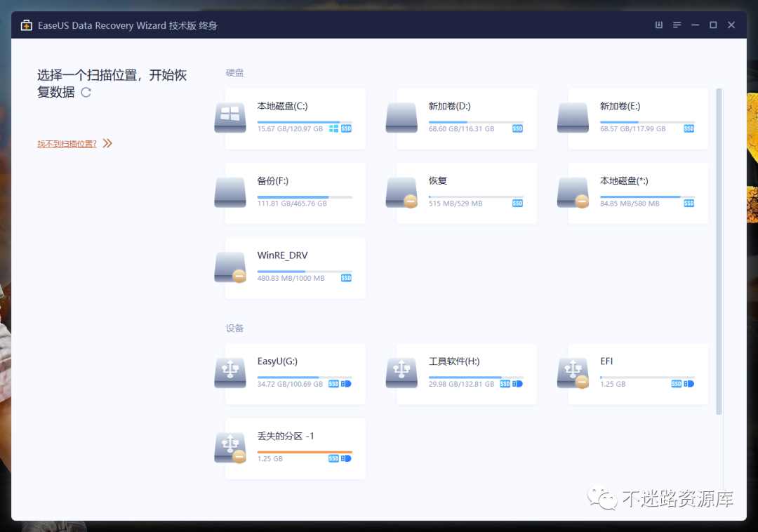Click the SSD badge on WinRE_DRV
Image resolution: width=758 pixels, height=532 pixels.
[346, 278]
